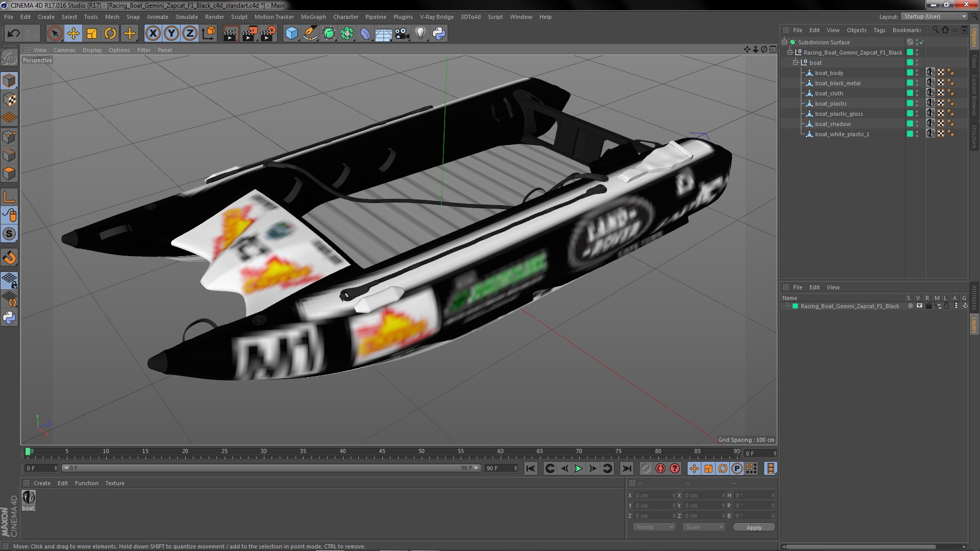The width and height of the screenshot is (980, 551).
Task: Activate the Rotate tool in top toolbar
Action: [x=110, y=34]
